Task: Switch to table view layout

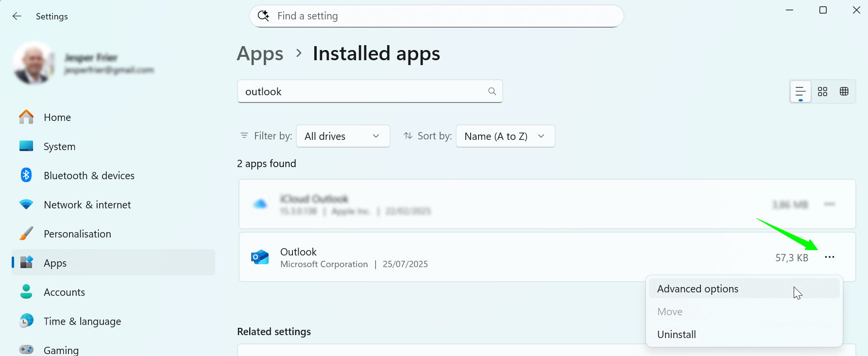Action: click(844, 91)
